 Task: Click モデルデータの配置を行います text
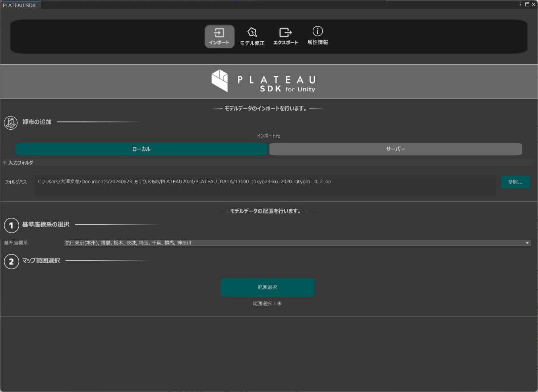pos(266,211)
